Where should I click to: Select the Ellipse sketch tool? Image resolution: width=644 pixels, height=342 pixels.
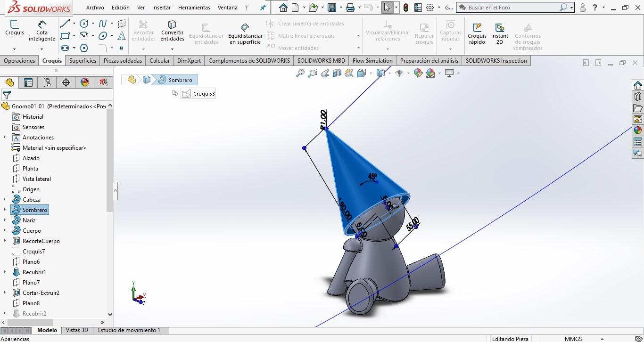click(103, 36)
